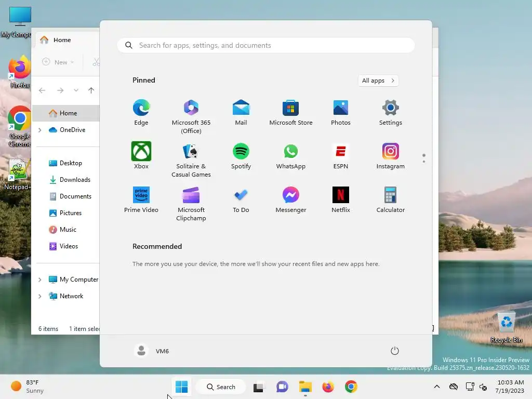Launch Messenger from pinned apps
This screenshot has height=399, width=532.
[x=291, y=200]
